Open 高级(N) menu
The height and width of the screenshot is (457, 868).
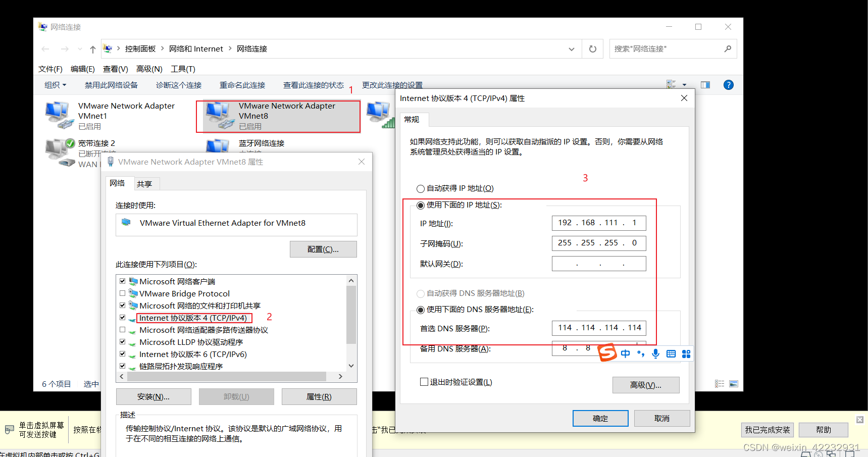click(x=149, y=69)
